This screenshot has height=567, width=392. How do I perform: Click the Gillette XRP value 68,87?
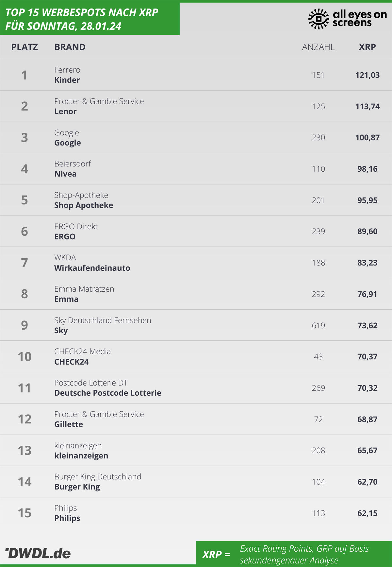tap(367, 420)
